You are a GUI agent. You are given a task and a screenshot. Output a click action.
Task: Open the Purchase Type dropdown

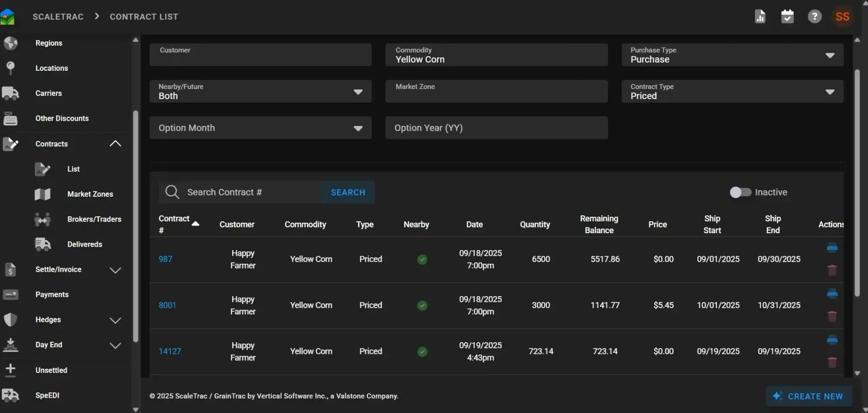(x=830, y=55)
